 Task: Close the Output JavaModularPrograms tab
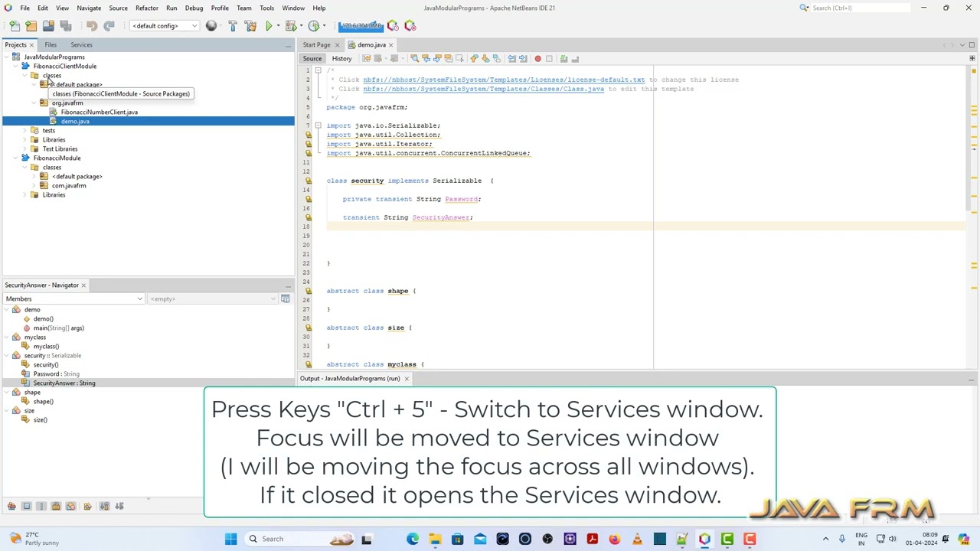(407, 378)
